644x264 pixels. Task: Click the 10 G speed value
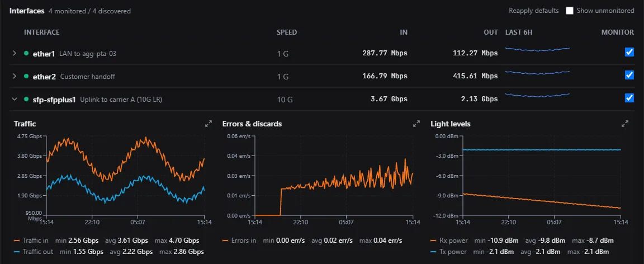(x=284, y=100)
